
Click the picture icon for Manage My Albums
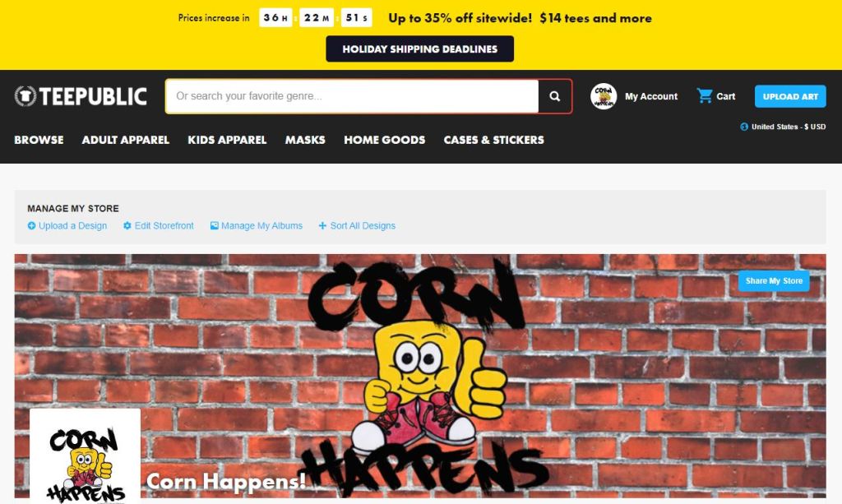point(215,225)
